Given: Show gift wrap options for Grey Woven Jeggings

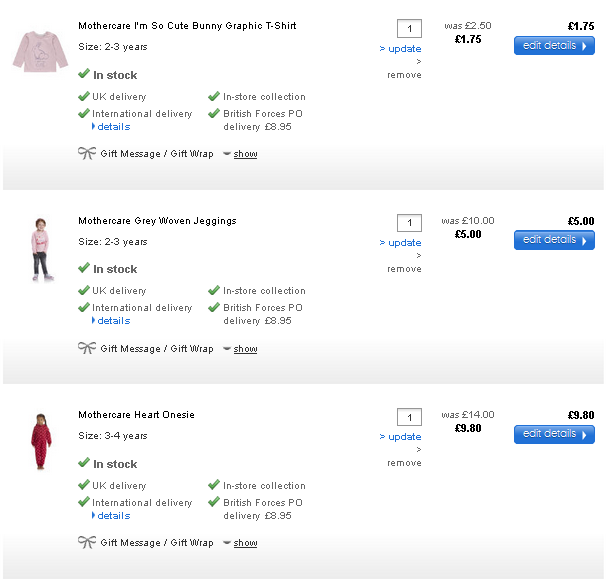Looking at the screenshot, I should 245,349.
